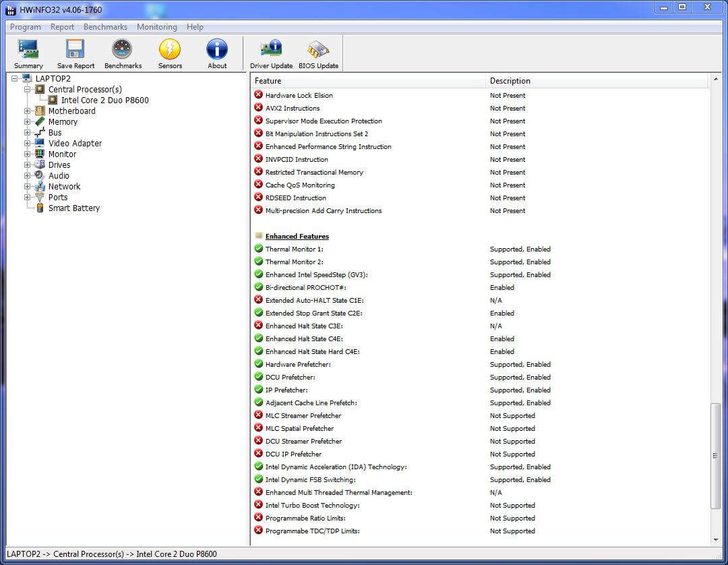Open the Sensors lightning icon
Image resolution: width=728 pixels, height=565 pixels.
[170, 53]
